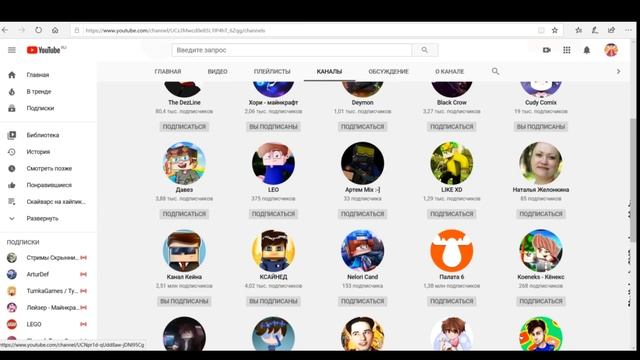Subscribe to Nelori Cand channel
This screenshot has height=360, width=640.
pos(362,301)
